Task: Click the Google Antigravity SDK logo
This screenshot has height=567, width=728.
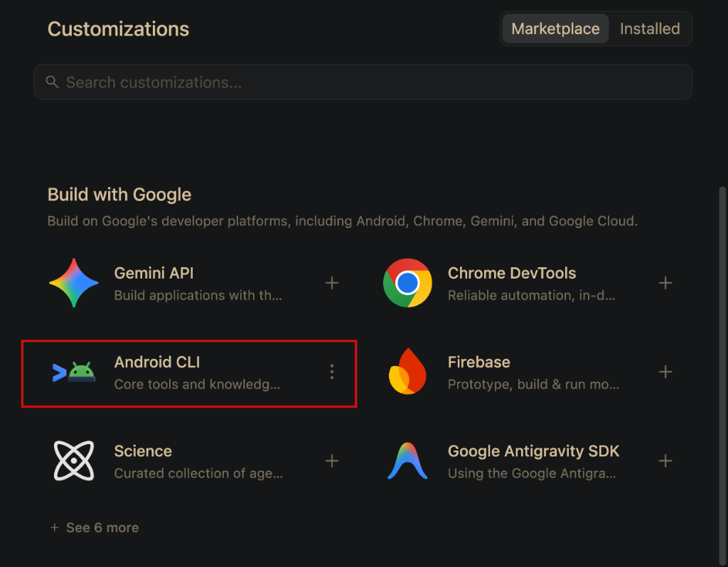Action: (407, 460)
